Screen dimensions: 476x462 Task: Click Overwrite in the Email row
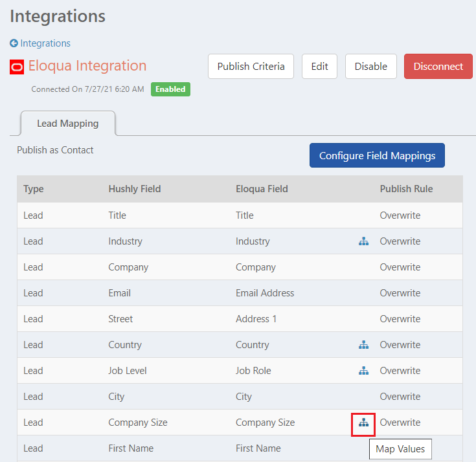(400, 293)
